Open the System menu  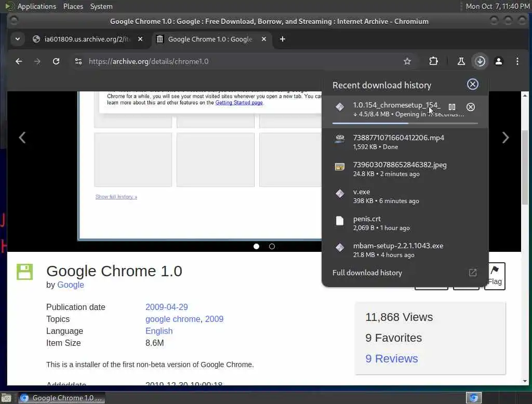101,6
